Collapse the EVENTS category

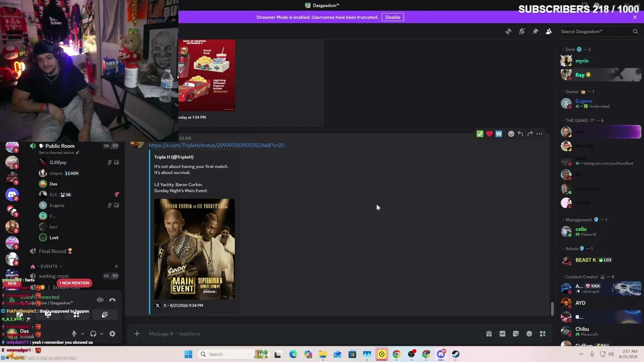pos(49,266)
